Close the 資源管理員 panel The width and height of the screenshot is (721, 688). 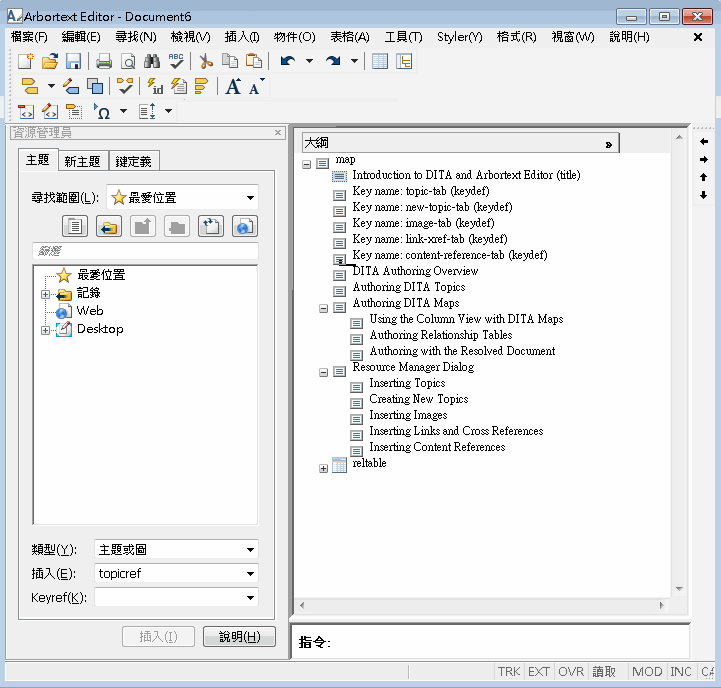(x=278, y=132)
